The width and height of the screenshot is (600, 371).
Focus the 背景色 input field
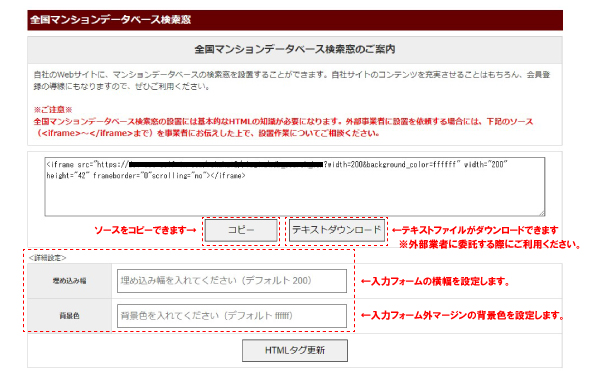click(232, 316)
